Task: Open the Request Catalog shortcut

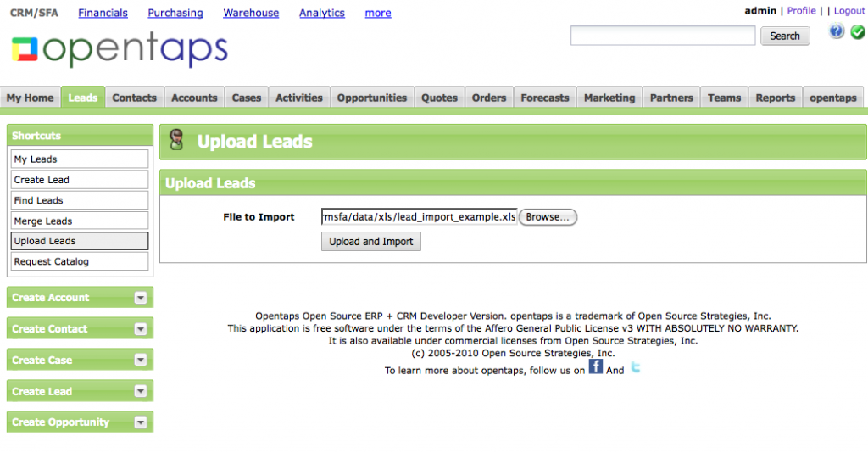Action: tap(80, 261)
